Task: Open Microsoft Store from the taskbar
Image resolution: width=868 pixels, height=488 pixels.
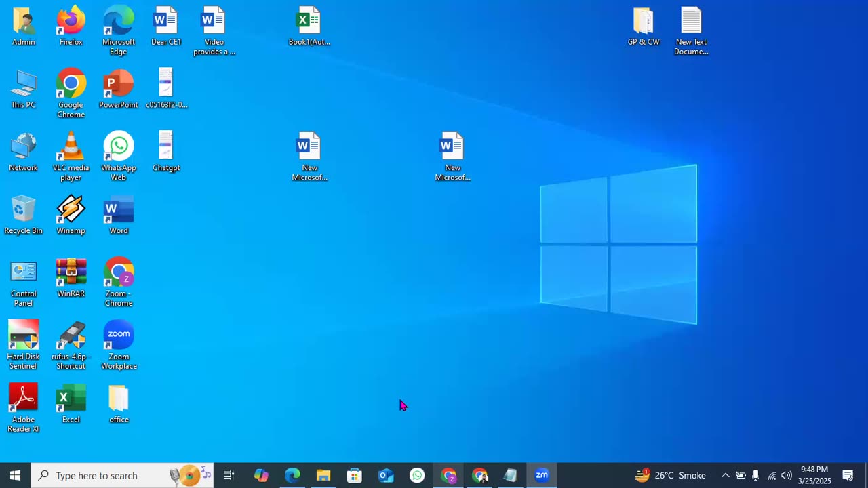Action: click(355, 475)
